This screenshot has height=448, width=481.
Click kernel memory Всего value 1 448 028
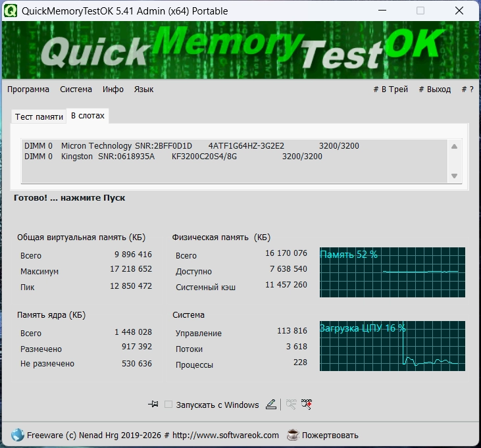tap(133, 332)
